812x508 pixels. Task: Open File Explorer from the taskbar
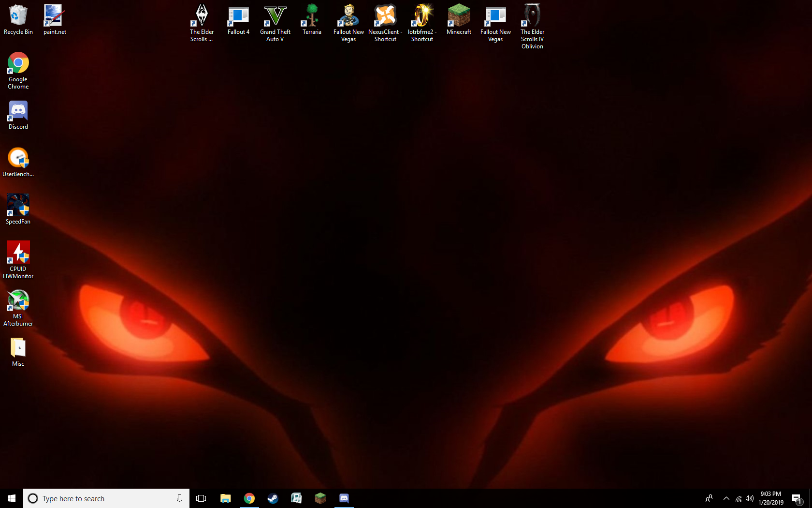tap(225, 498)
